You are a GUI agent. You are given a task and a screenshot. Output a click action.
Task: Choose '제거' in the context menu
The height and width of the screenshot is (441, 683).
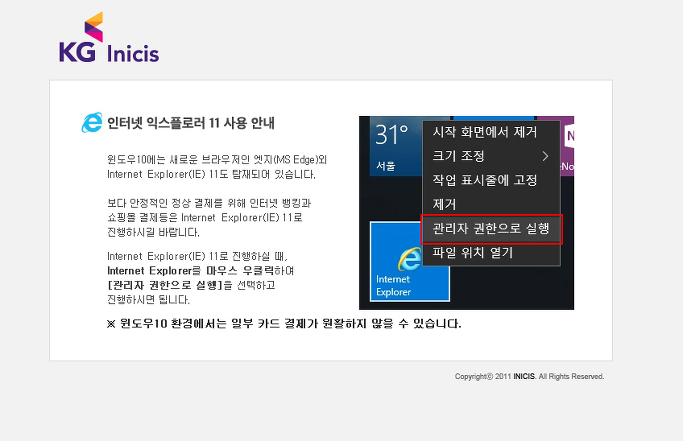(x=444, y=204)
